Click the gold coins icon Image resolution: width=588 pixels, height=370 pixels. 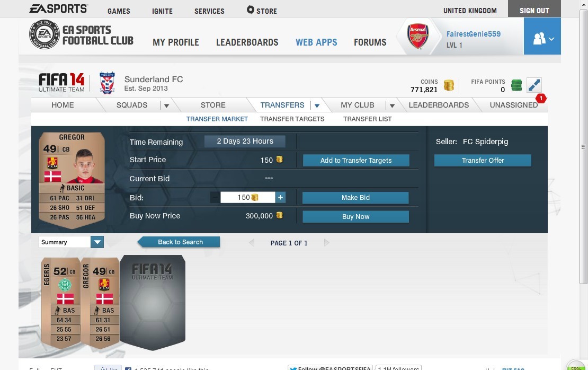(x=449, y=85)
